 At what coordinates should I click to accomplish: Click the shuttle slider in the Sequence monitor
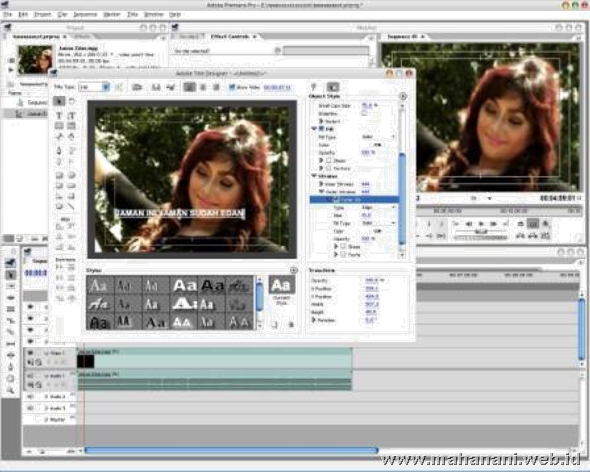coord(481,232)
